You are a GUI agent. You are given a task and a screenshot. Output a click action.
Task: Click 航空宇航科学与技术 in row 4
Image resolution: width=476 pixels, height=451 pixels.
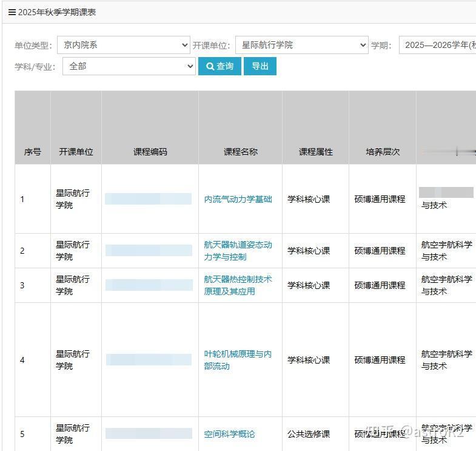[446, 360]
